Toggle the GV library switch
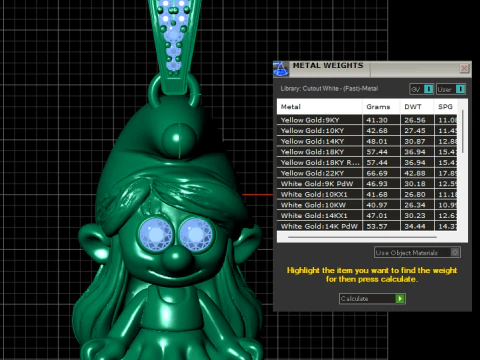Viewport: 480px width, 360px height. (x=422, y=89)
